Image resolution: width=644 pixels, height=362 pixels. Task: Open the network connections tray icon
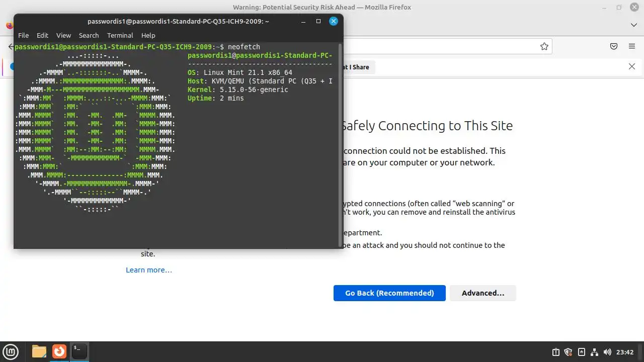[594, 352]
